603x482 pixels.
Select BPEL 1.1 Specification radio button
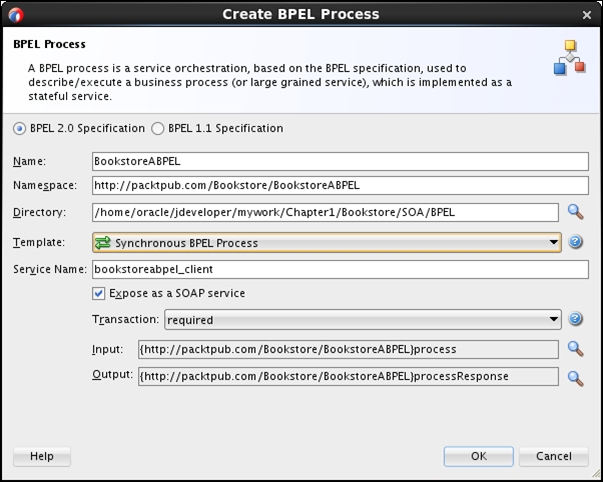point(158,128)
